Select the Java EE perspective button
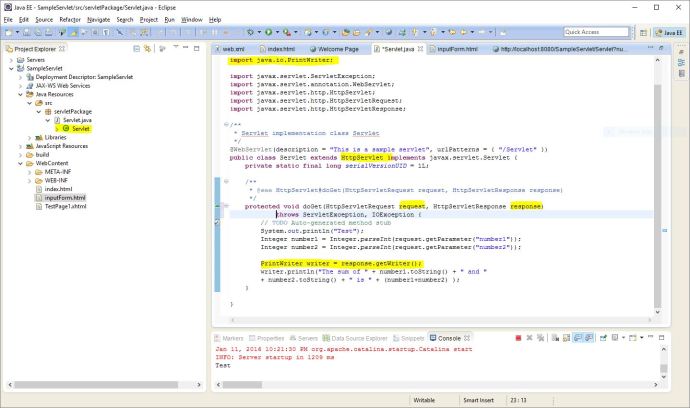This screenshot has height=408, width=690. click(669, 33)
